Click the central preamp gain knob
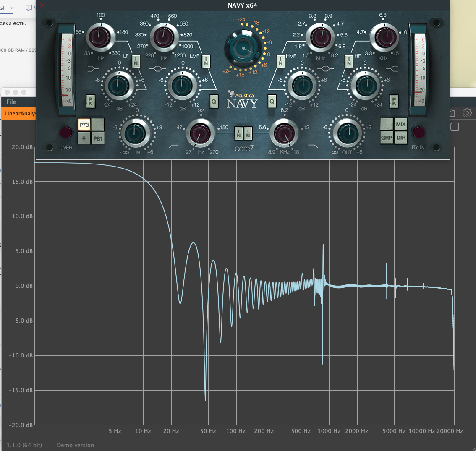Screen dimensions: 476x451 243,49
